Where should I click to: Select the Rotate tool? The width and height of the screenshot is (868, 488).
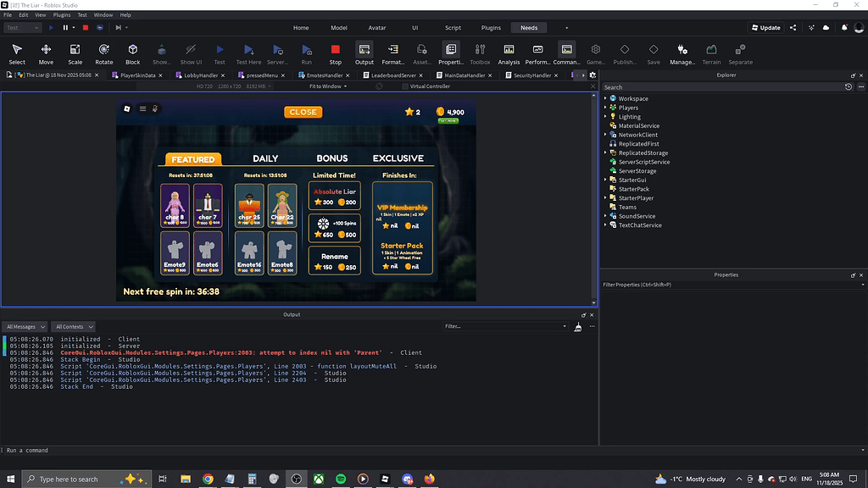103,53
